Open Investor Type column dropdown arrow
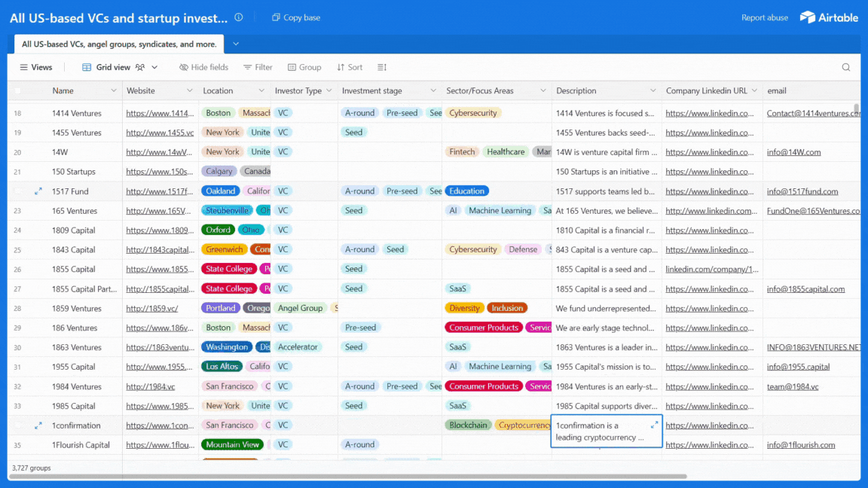Image resolution: width=868 pixels, height=488 pixels. click(329, 90)
